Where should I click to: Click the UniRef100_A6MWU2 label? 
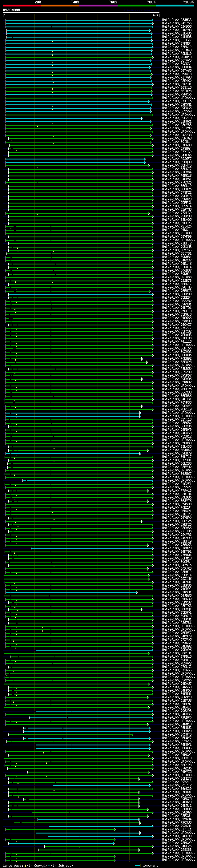pyautogui.click(x=177, y=728)
